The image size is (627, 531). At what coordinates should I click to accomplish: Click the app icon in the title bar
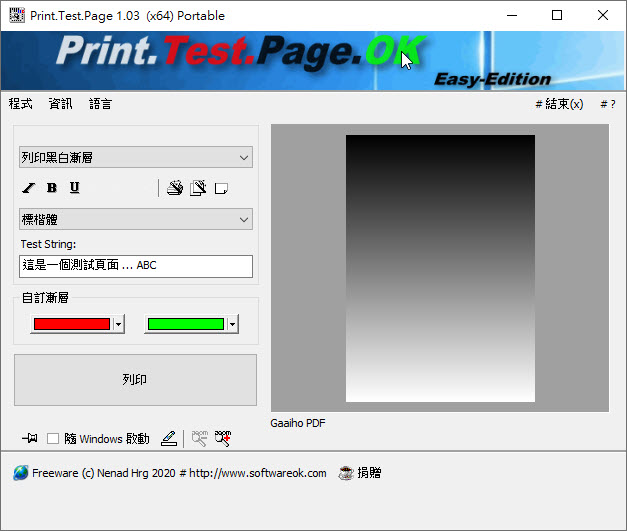pyautogui.click(x=17, y=15)
